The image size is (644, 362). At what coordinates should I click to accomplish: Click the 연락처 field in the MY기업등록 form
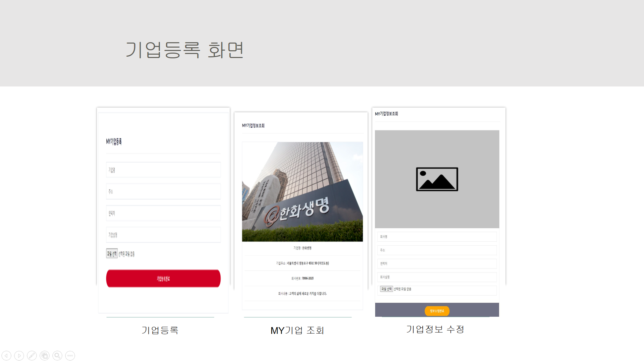pyautogui.click(x=163, y=213)
